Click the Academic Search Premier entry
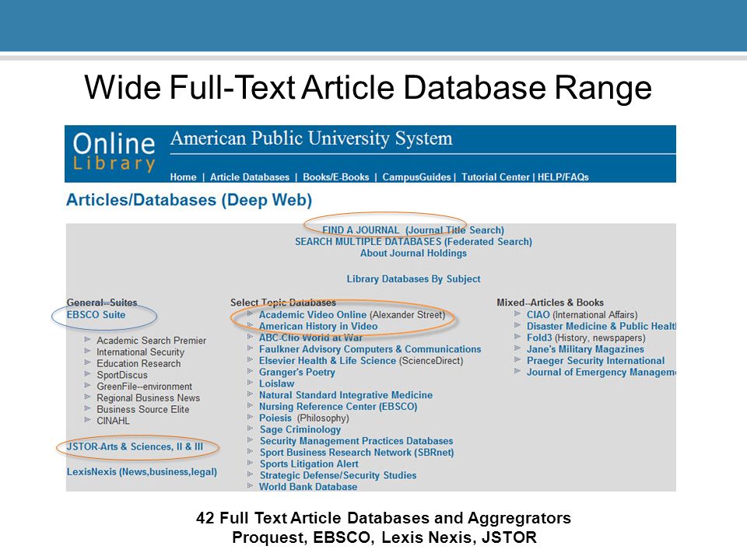This screenshot has width=747, height=560. (x=152, y=341)
